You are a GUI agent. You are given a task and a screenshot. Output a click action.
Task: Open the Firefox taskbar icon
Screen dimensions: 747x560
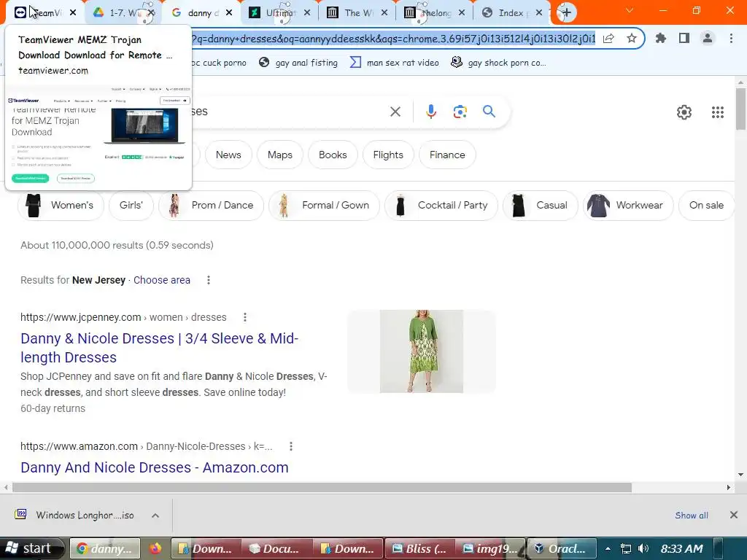[155, 548]
